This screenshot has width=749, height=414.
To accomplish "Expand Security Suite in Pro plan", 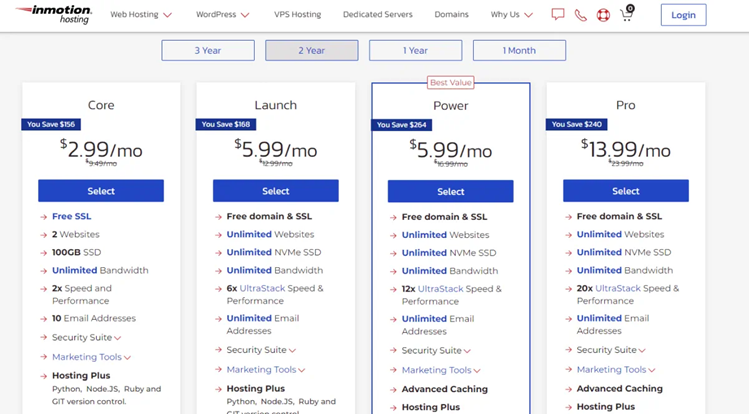I will 611,351.
